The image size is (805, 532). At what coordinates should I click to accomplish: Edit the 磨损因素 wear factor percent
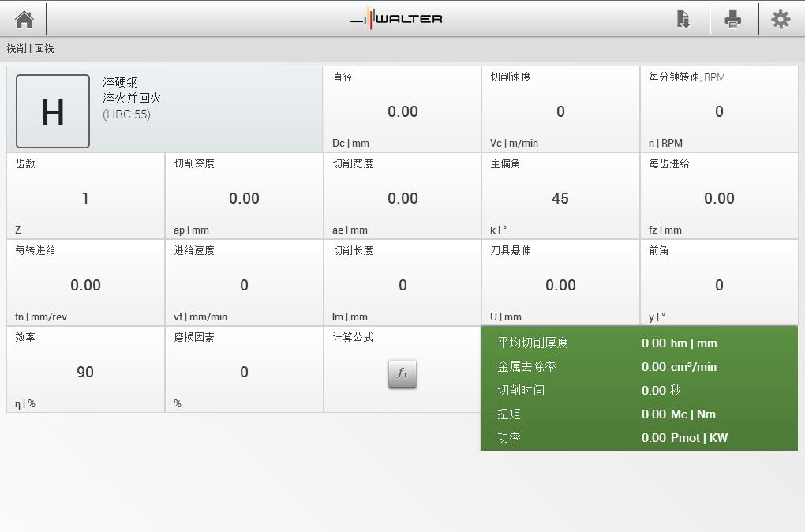click(244, 372)
